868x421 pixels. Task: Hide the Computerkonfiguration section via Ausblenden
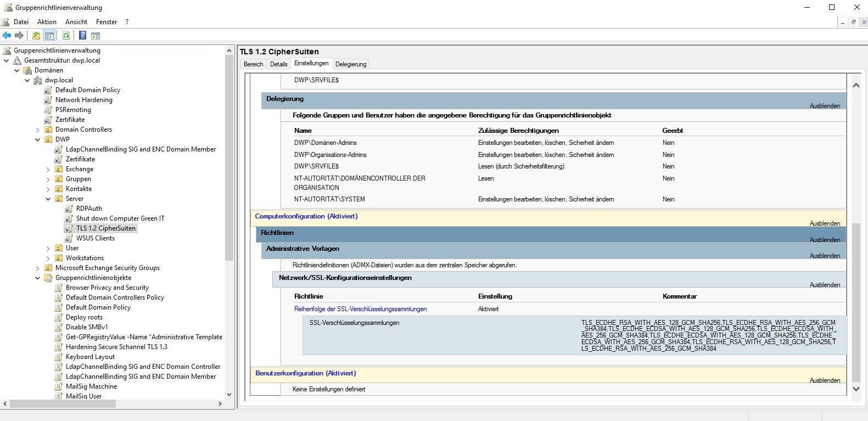coord(824,223)
